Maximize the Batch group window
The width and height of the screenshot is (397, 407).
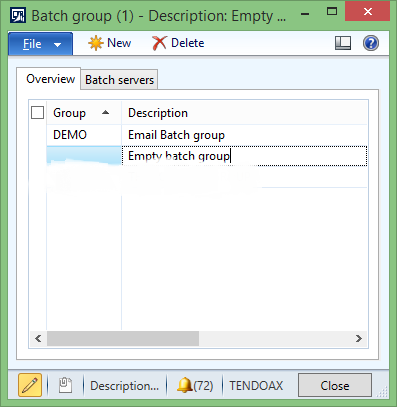[x=332, y=12]
